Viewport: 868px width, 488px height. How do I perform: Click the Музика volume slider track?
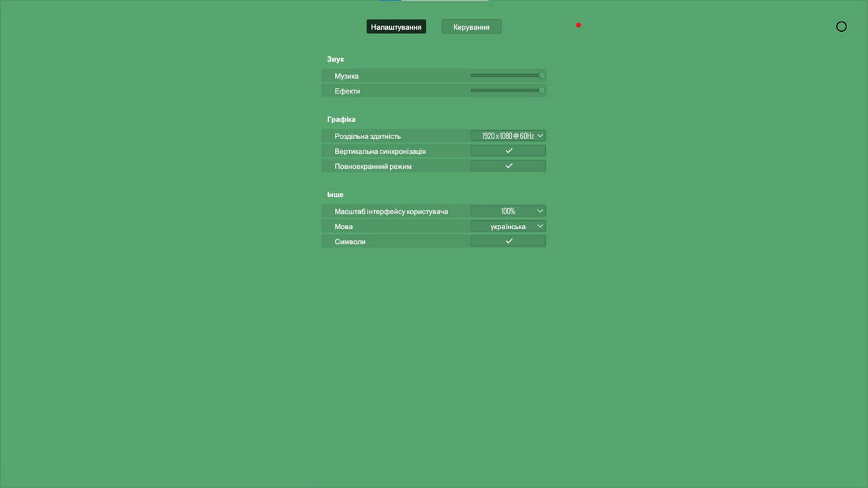[x=505, y=76]
